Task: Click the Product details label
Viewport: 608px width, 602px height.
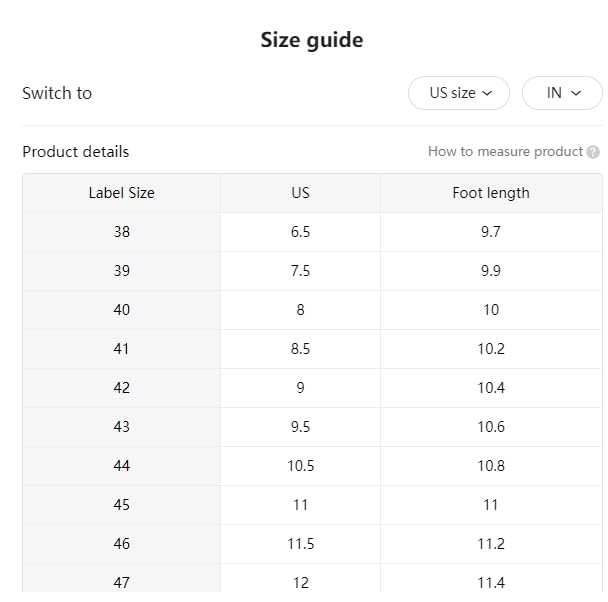Action: [x=75, y=152]
